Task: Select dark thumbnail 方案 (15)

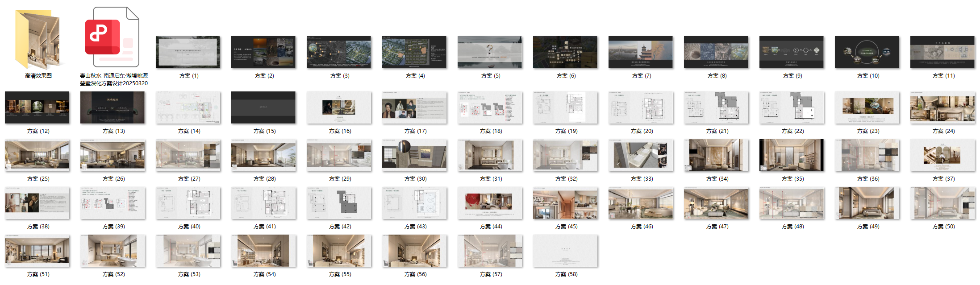Action: coord(263,107)
